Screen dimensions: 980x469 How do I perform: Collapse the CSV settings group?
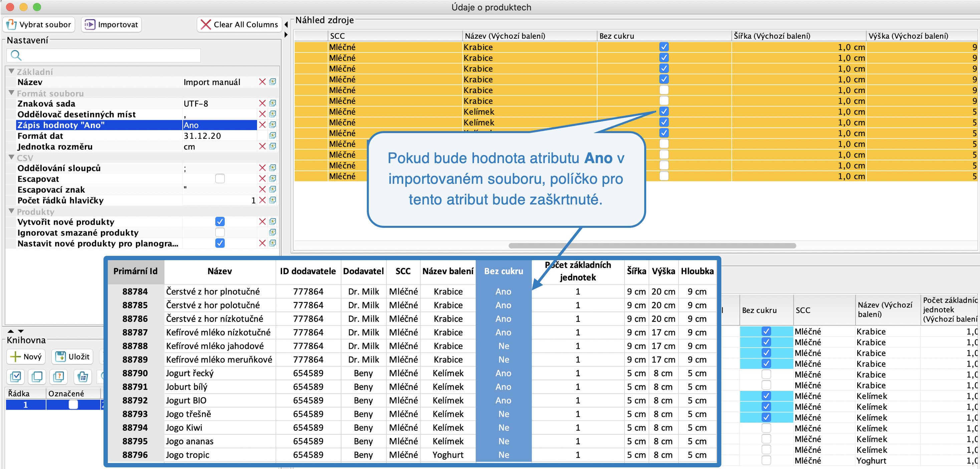(11, 157)
